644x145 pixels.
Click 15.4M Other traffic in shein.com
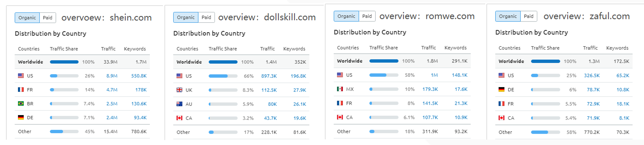[x=111, y=131]
